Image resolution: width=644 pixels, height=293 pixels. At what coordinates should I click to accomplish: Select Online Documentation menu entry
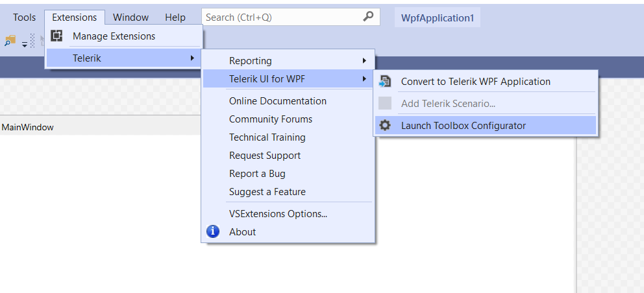(x=278, y=101)
